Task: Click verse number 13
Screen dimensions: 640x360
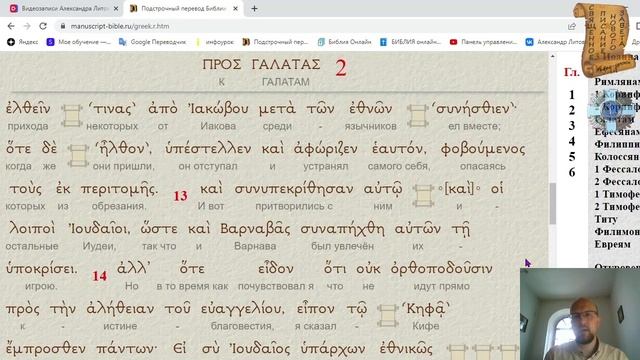Action: [180, 196]
